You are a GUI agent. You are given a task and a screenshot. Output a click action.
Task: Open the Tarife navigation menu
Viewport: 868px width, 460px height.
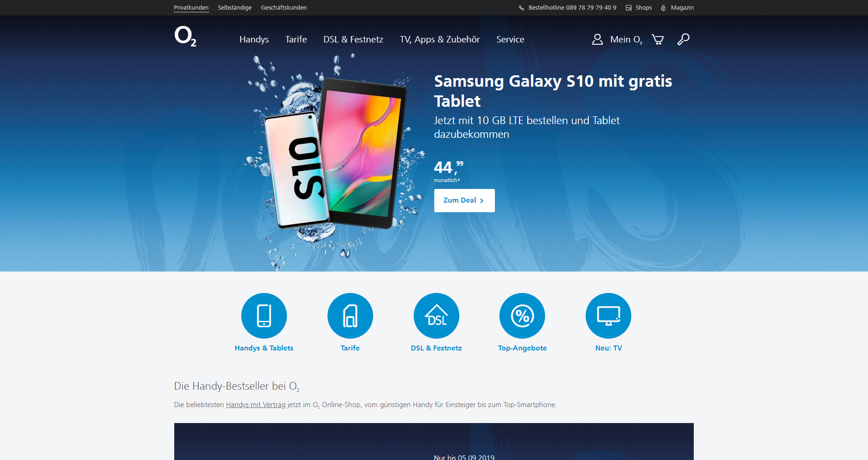296,39
